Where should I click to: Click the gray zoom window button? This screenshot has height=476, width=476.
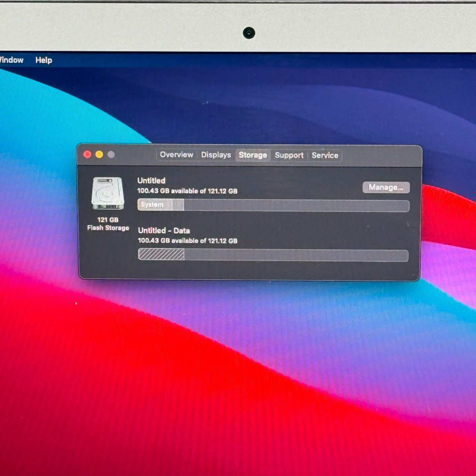(x=111, y=154)
